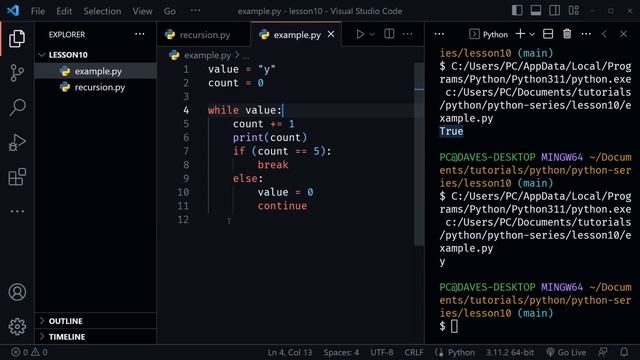The height and width of the screenshot is (360, 640).
Task: Click the 'break' statement on line 8
Action: (x=273, y=165)
